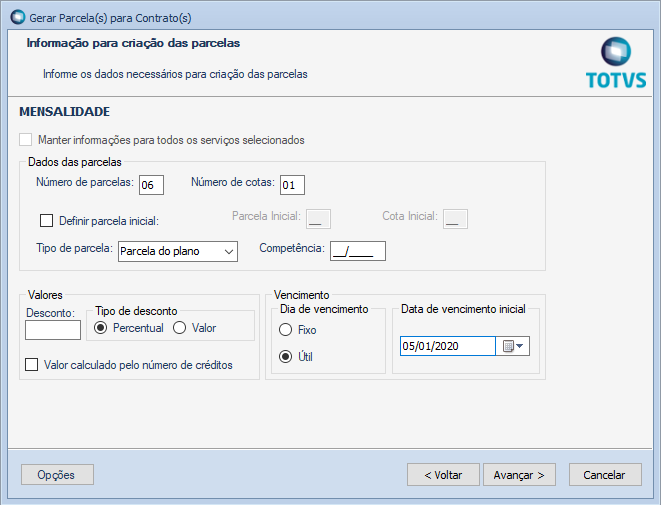
Task: Choose Útil as dia de vencimento
Action: coord(285,357)
